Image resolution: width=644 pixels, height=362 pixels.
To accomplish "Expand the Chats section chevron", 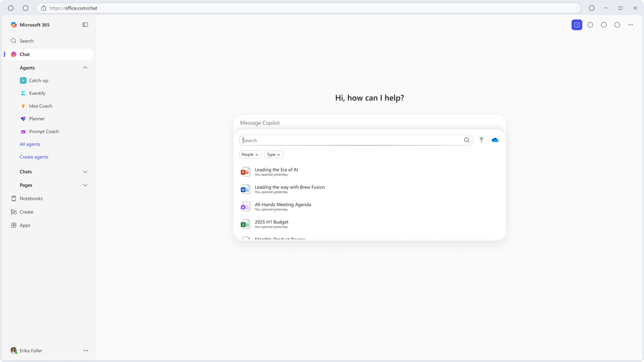I will tap(85, 172).
